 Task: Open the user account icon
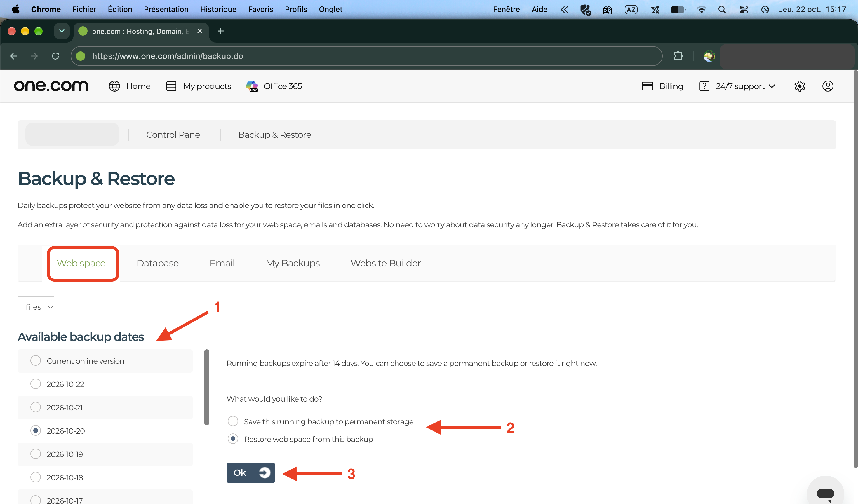coord(828,86)
